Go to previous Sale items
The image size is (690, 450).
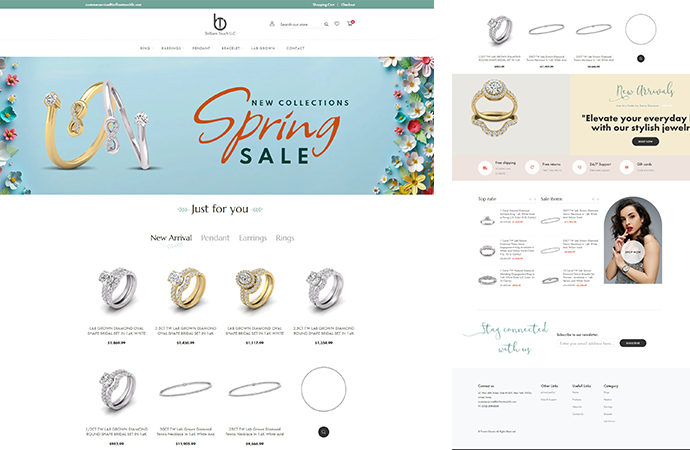[x=593, y=199]
